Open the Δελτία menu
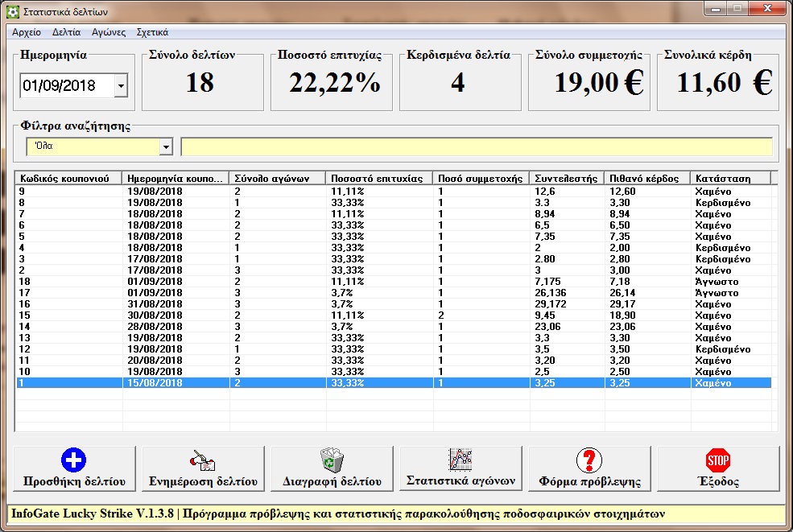793x532 pixels. [x=66, y=33]
